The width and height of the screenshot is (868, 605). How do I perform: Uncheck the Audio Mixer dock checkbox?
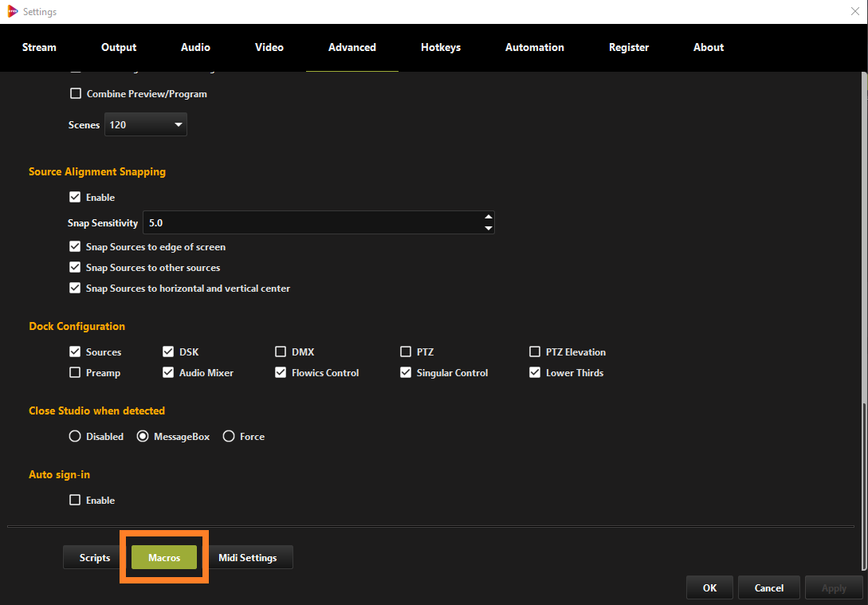click(168, 372)
